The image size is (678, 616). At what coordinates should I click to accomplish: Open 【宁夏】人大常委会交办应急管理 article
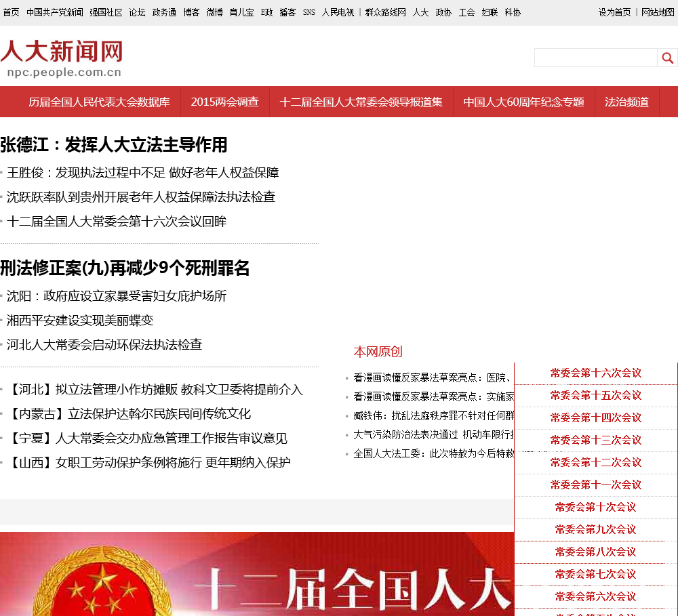147,438
